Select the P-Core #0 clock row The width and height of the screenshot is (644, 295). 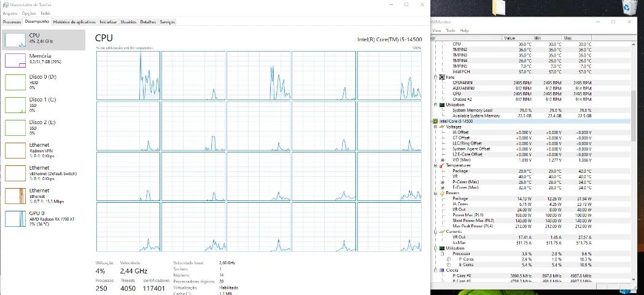point(530,276)
